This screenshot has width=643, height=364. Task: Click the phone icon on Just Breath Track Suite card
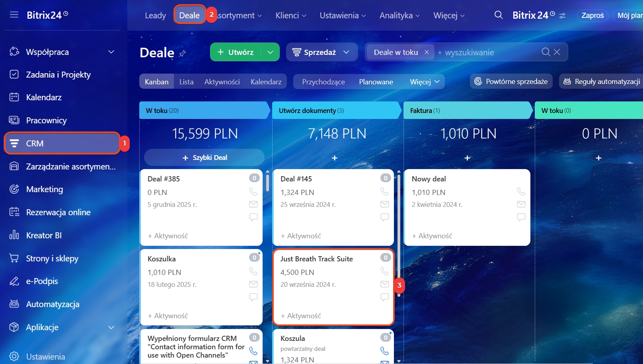[384, 271]
